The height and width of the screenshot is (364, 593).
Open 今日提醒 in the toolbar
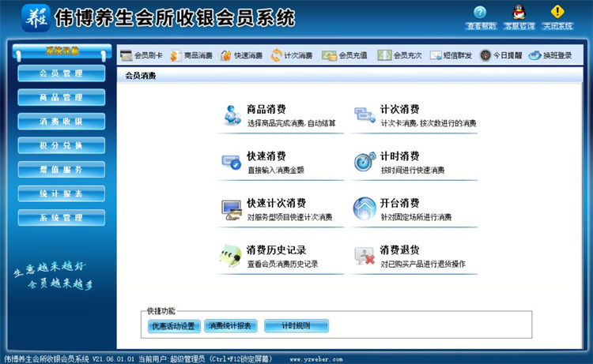tap(500, 55)
